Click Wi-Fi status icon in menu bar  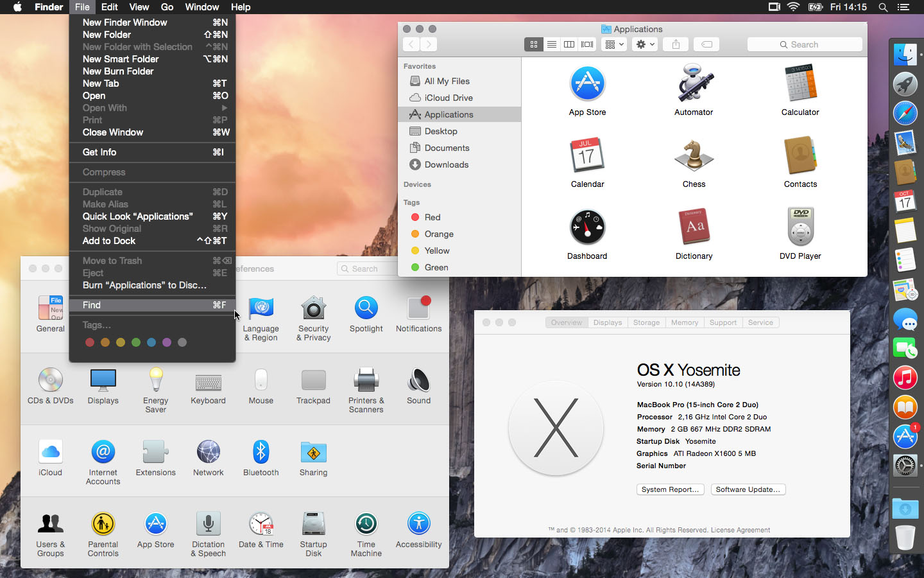point(794,7)
